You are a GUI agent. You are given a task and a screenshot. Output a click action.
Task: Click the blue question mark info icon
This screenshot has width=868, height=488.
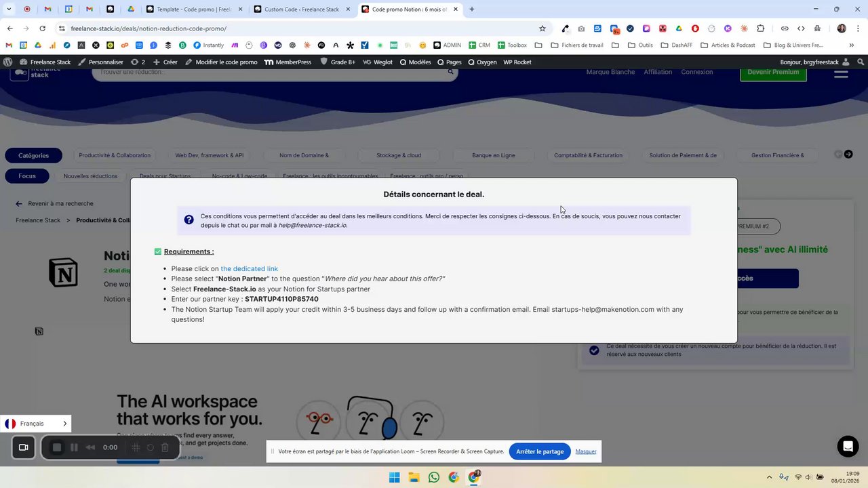click(x=189, y=220)
